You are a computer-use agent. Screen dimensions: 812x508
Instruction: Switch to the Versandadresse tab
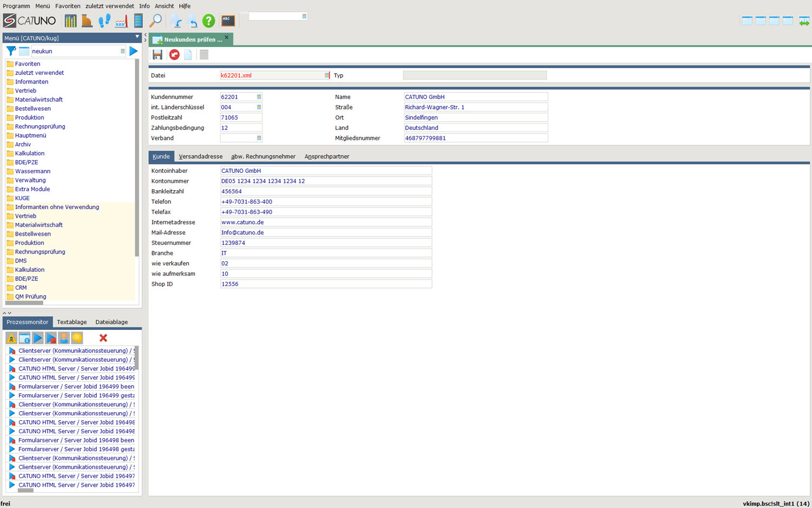[200, 157]
